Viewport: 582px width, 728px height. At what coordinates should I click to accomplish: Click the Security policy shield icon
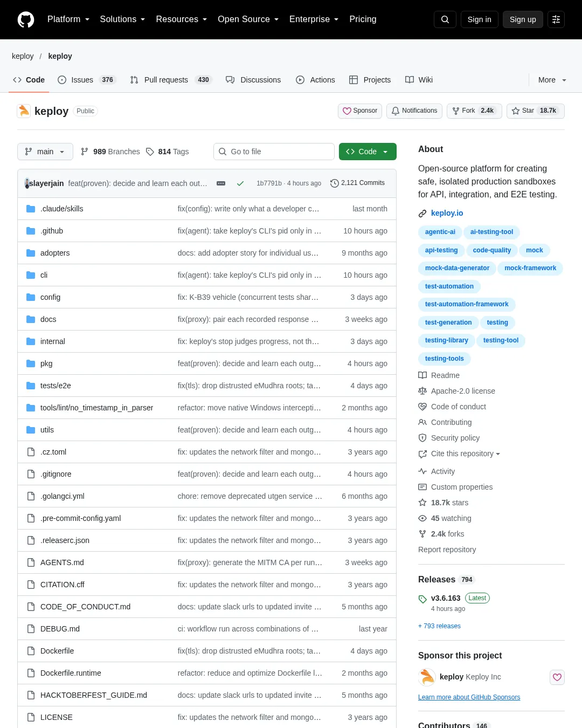click(422, 438)
